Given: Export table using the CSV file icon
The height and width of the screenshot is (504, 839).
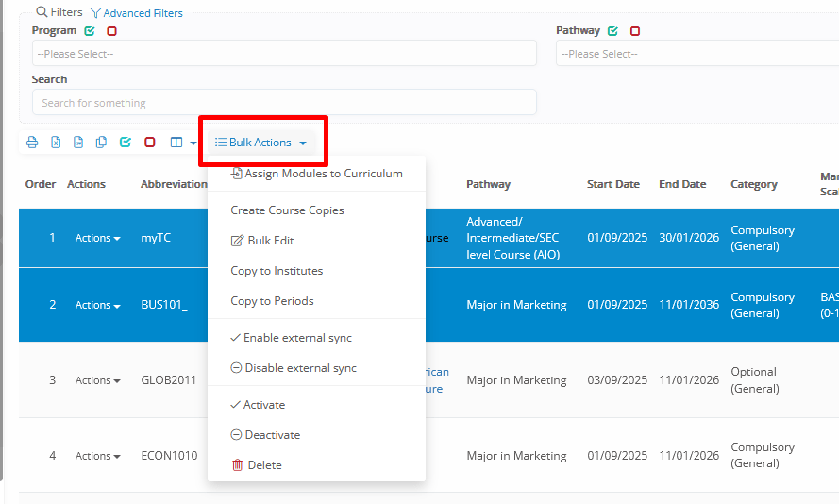Looking at the screenshot, I should tap(78, 143).
